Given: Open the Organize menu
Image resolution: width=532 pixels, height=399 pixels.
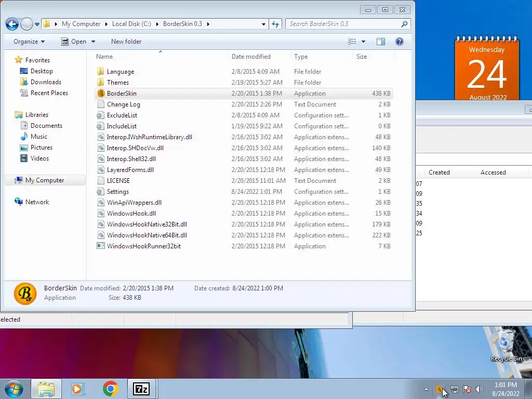Looking at the screenshot, I should pyautogui.click(x=29, y=42).
